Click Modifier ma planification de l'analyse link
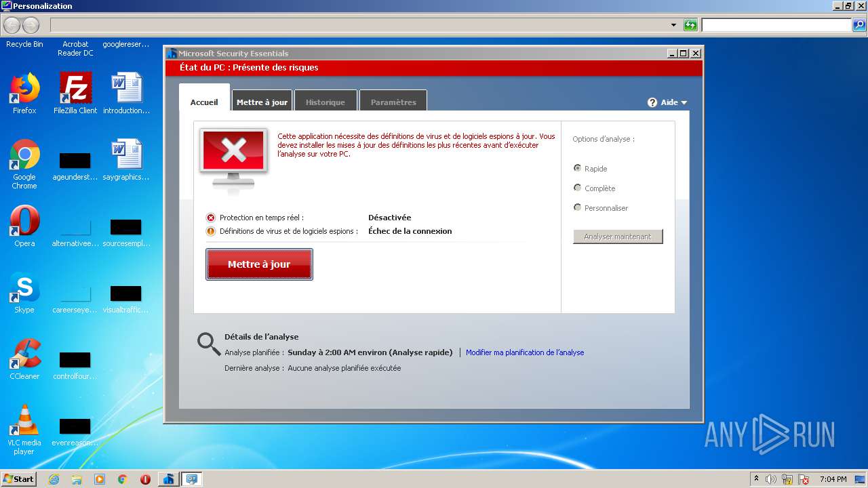868x488 pixels. click(x=525, y=352)
